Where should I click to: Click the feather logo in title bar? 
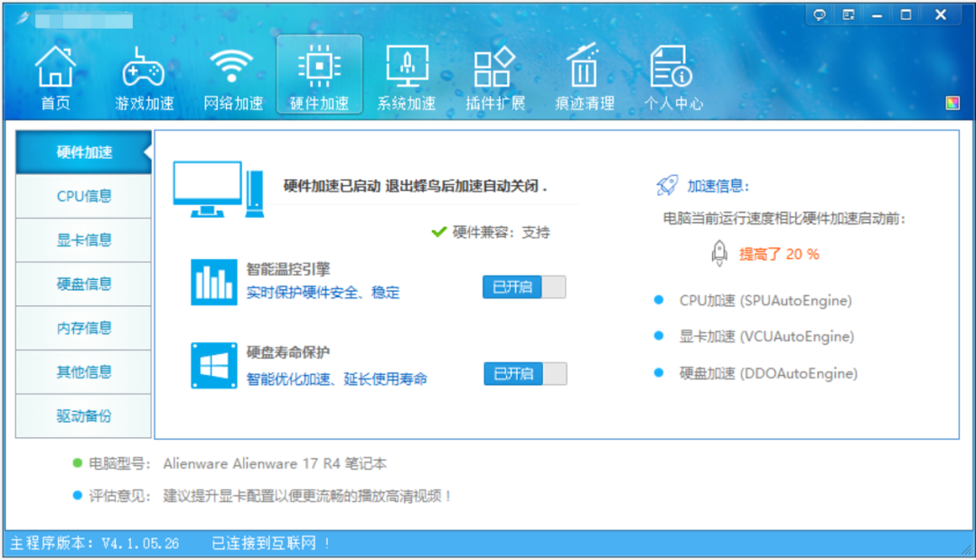tap(23, 17)
